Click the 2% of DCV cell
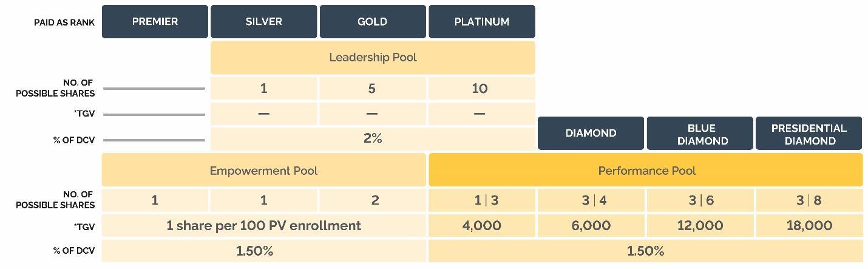The height and width of the screenshot is (269, 868). coord(373,138)
